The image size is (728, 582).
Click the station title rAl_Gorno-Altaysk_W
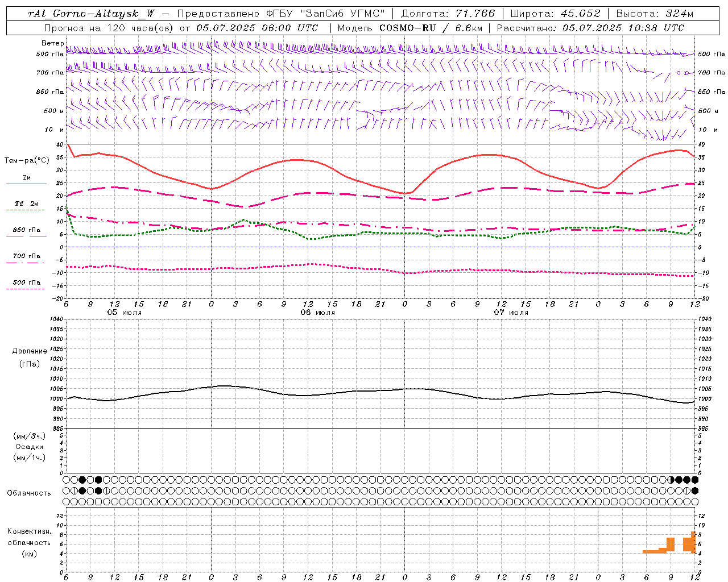point(92,14)
